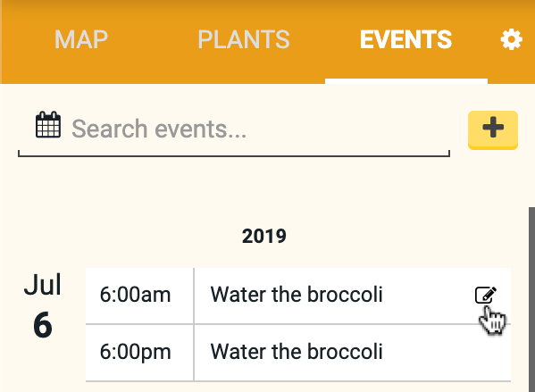Open the settings gear icon
Viewport: 535px width, 392px height.
click(x=511, y=39)
